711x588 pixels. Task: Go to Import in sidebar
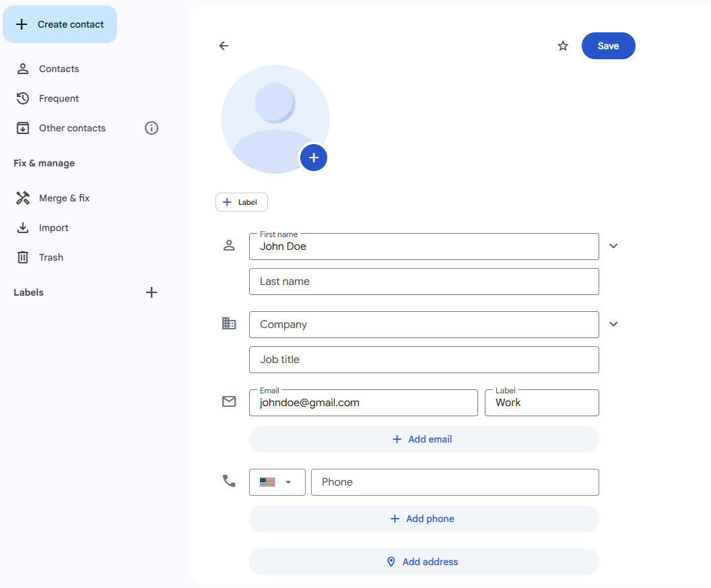coord(53,228)
